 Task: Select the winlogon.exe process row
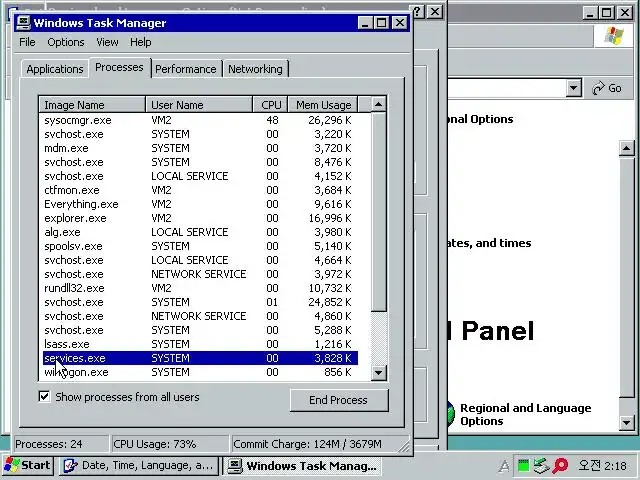click(x=200, y=372)
